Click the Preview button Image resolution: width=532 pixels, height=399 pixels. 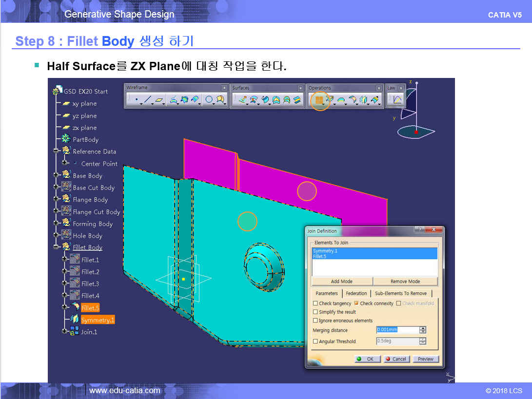point(425,359)
